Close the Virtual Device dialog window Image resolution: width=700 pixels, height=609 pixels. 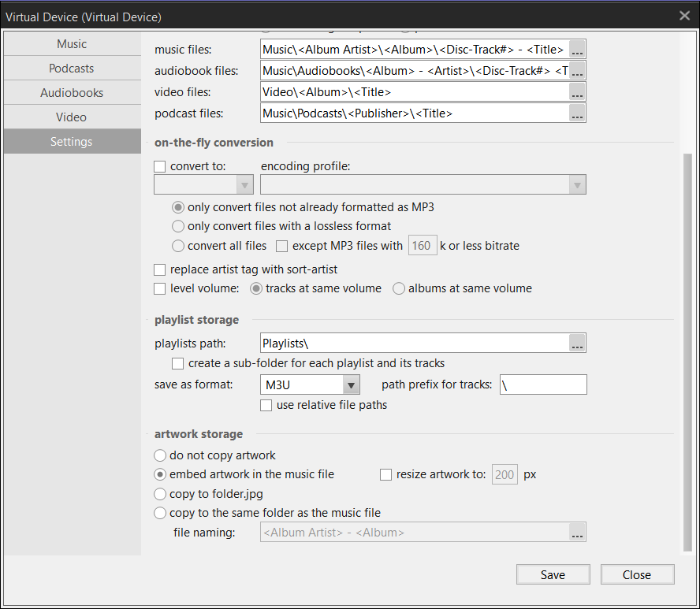(x=684, y=16)
